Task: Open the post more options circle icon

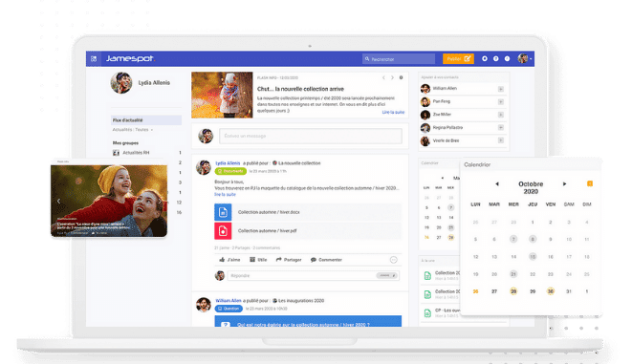Action: [x=394, y=260]
